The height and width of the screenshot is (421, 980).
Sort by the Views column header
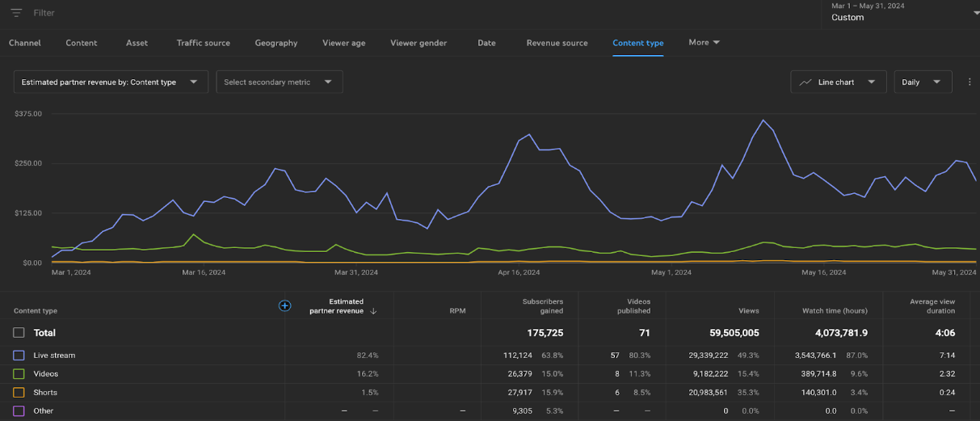(x=747, y=310)
